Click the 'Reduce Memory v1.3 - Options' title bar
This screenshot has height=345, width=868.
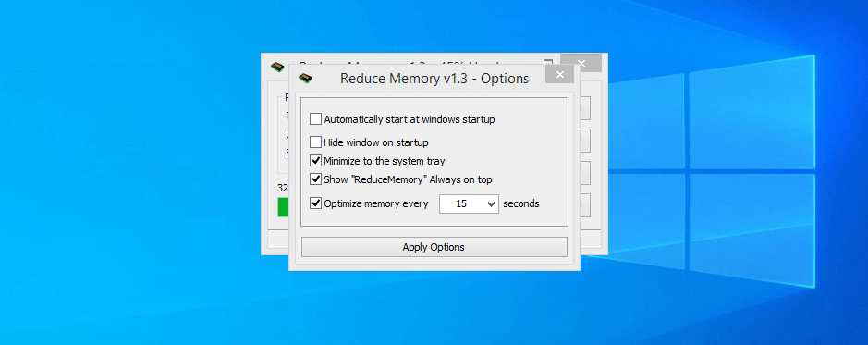tap(434, 78)
